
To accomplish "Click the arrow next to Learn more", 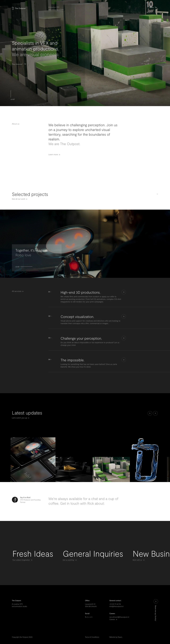I will [59, 155].
